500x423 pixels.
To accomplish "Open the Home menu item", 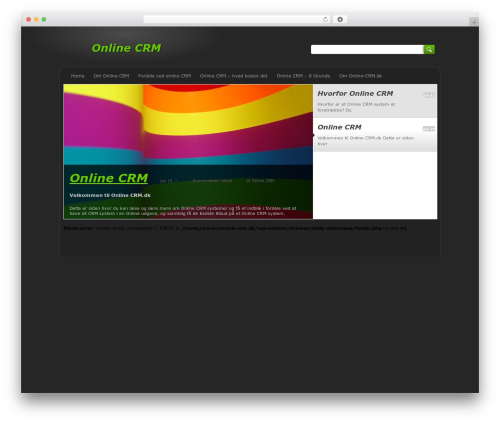I will coord(77,76).
